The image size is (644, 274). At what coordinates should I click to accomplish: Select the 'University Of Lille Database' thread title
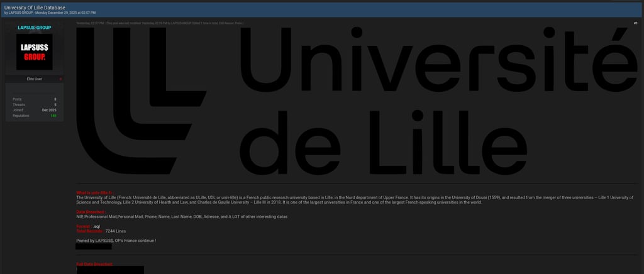point(35,8)
